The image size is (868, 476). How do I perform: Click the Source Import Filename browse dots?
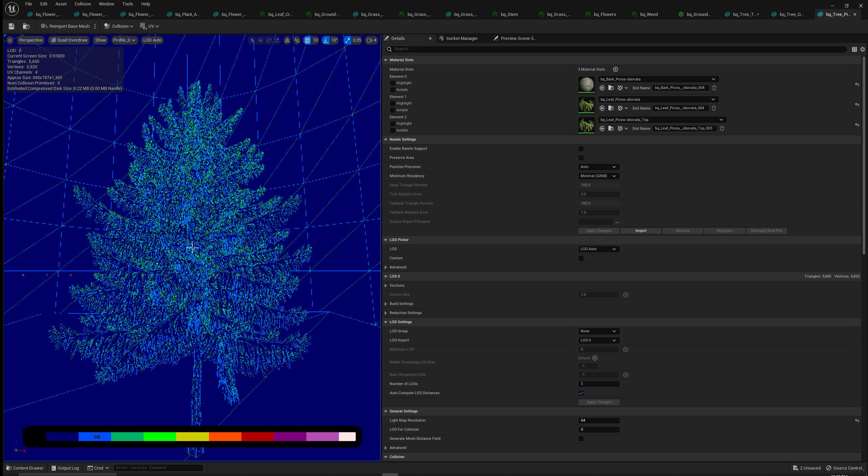pyautogui.click(x=617, y=222)
